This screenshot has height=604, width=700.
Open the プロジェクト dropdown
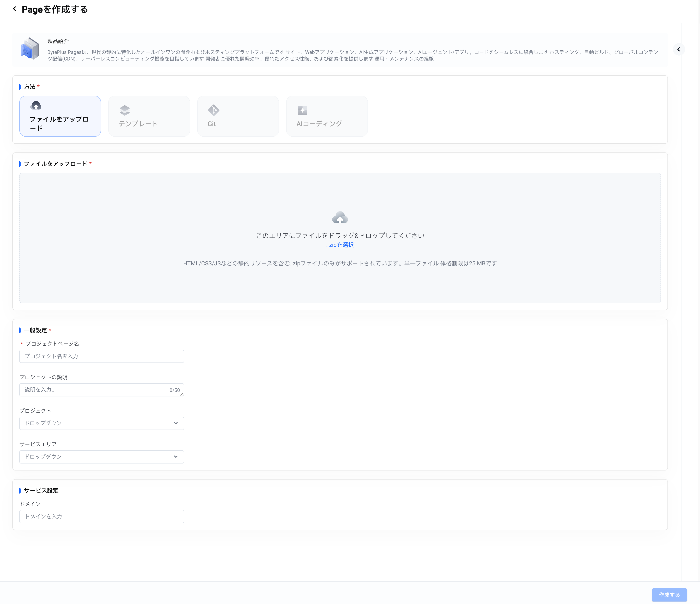(101, 423)
